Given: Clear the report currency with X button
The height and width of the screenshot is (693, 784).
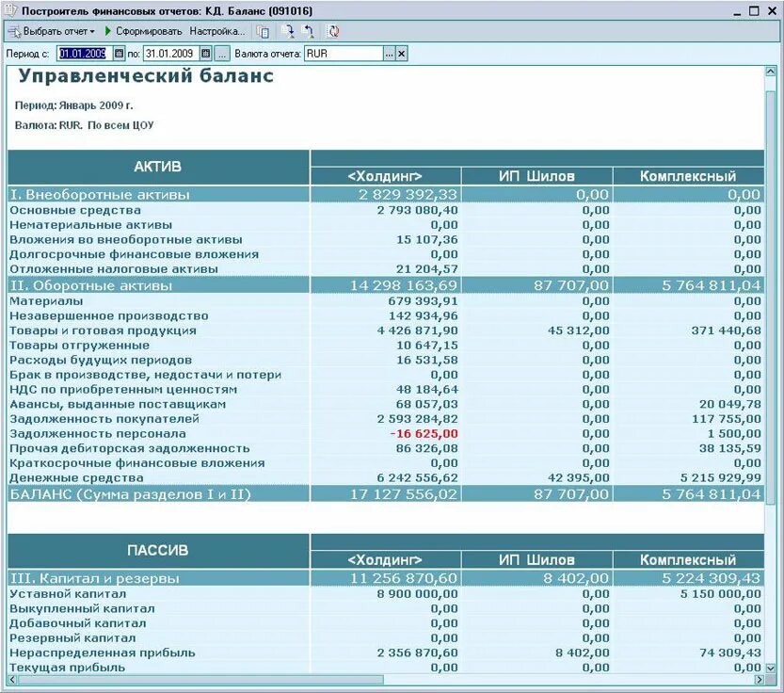Looking at the screenshot, I should (x=402, y=54).
